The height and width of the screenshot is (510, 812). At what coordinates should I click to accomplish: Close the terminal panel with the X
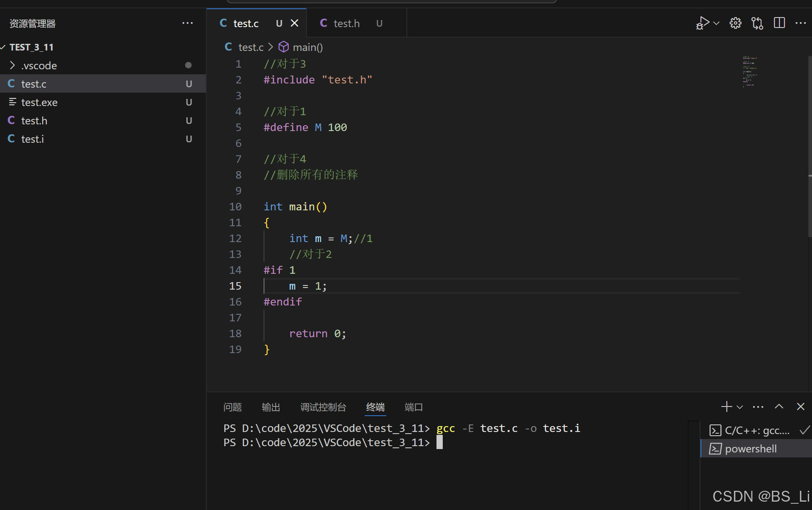[x=800, y=406]
